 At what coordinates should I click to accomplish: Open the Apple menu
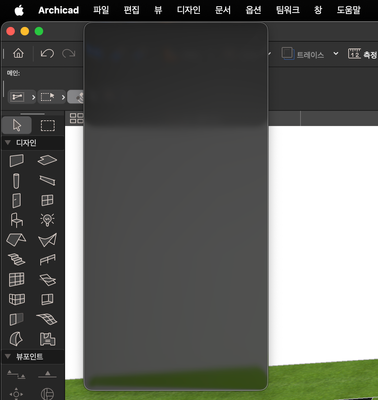pyautogui.click(x=19, y=10)
